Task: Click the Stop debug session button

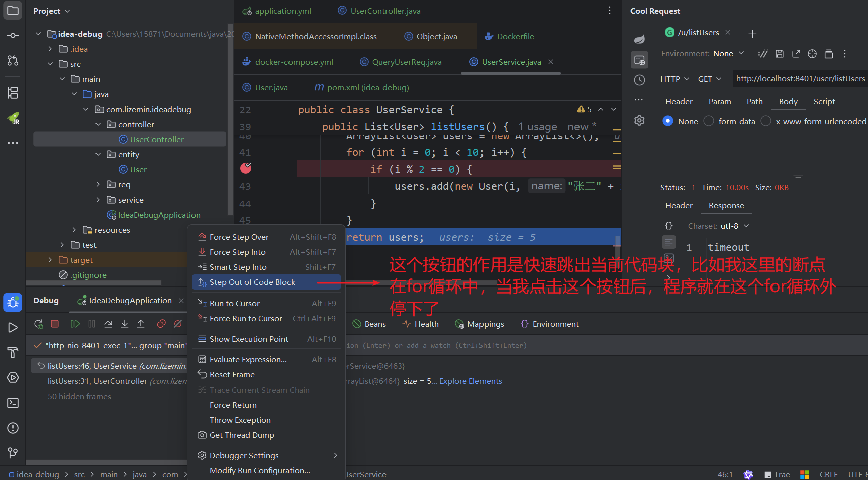Action: tap(55, 324)
